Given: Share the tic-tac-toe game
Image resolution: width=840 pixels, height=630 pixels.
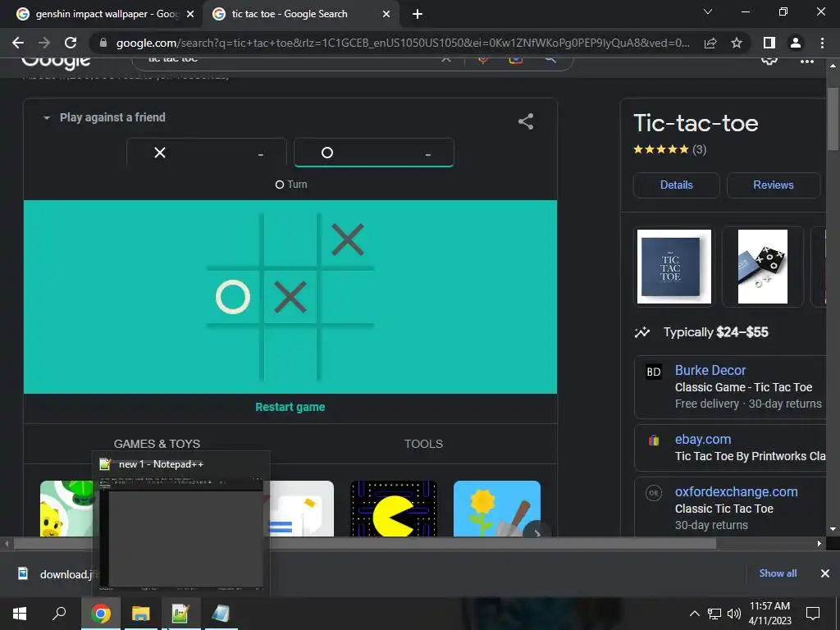Looking at the screenshot, I should click(x=526, y=121).
